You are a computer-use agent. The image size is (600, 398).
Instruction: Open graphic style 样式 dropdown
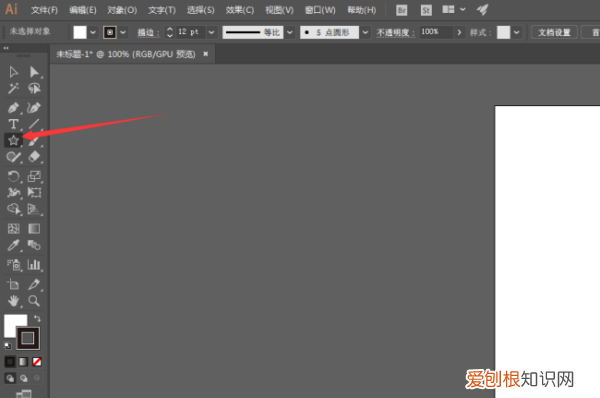click(517, 33)
